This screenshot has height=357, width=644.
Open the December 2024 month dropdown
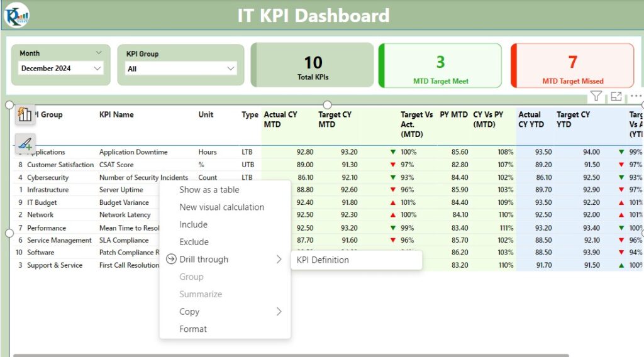click(x=61, y=68)
